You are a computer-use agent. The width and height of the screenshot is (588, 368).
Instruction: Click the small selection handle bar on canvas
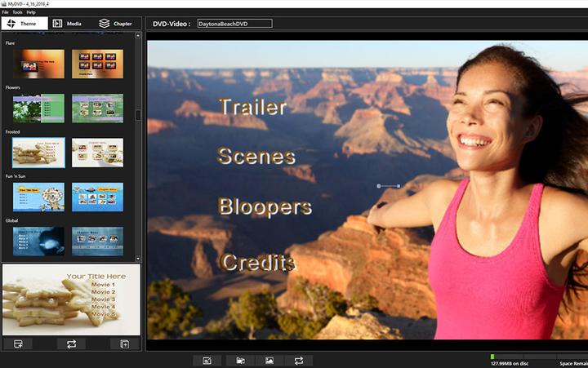click(x=389, y=186)
